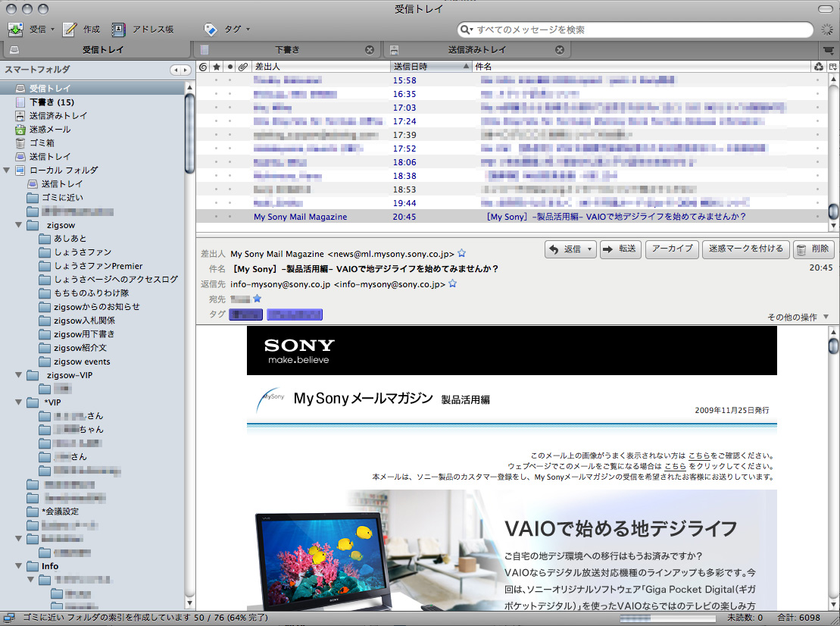The image size is (840, 626).
Task: Click the trash icon on 削除 button
Action: [x=801, y=249]
